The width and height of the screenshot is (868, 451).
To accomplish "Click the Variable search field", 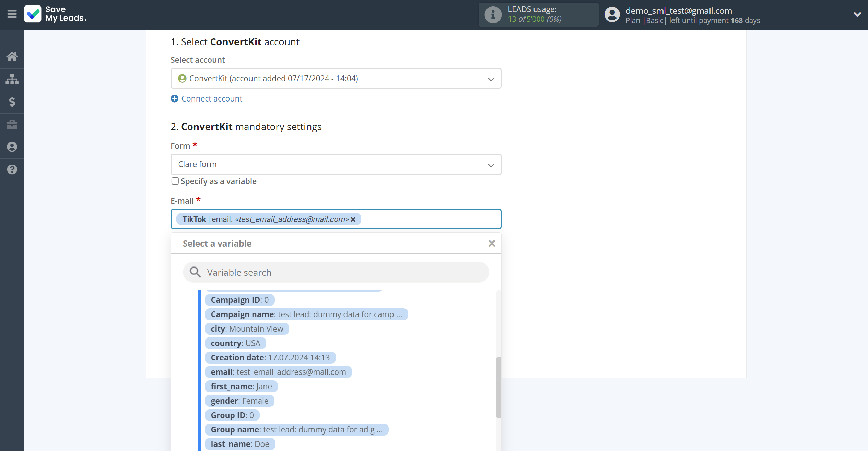I will point(336,272).
